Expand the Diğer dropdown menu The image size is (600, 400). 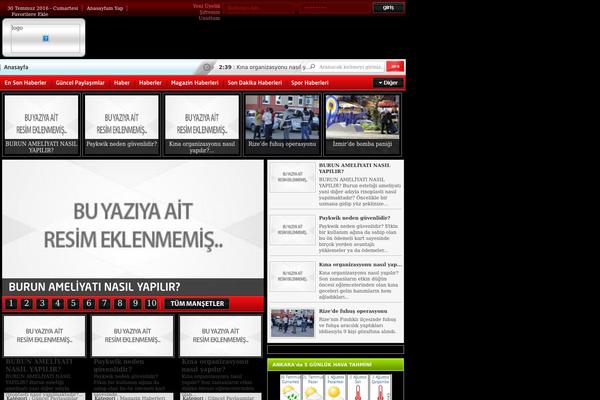click(x=388, y=83)
